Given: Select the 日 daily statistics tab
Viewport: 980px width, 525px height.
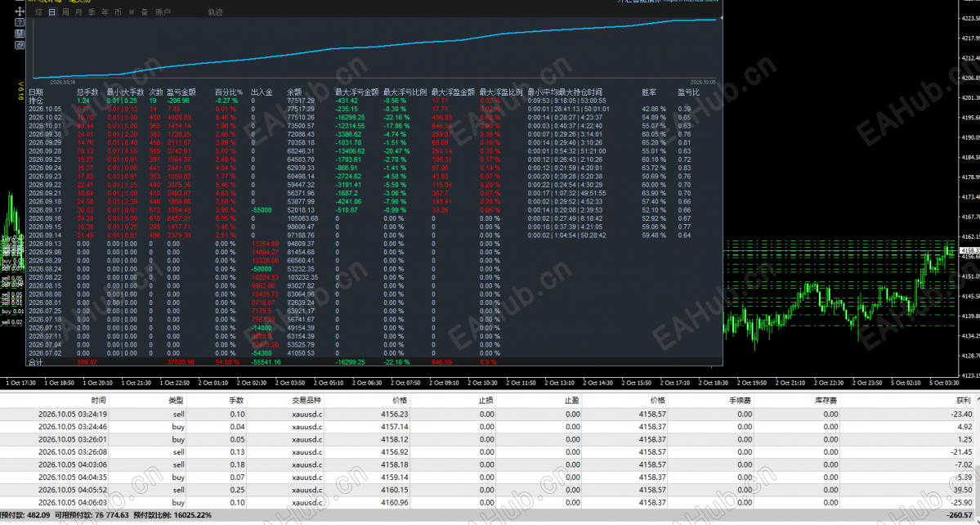Looking at the screenshot, I should pos(51,12).
